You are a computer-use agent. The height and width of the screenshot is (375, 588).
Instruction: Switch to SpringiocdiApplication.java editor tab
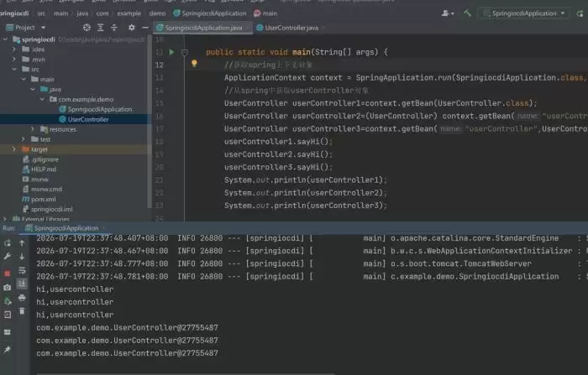[x=202, y=28]
